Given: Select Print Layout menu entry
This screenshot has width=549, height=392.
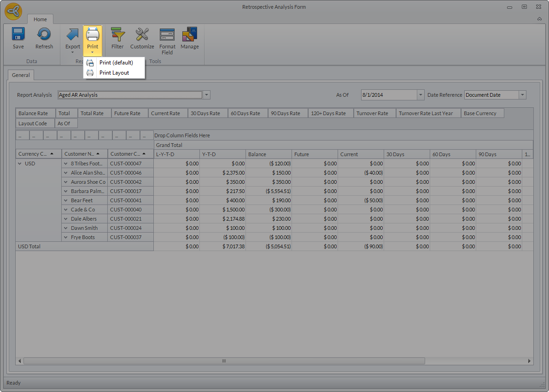Looking at the screenshot, I should 114,73.
